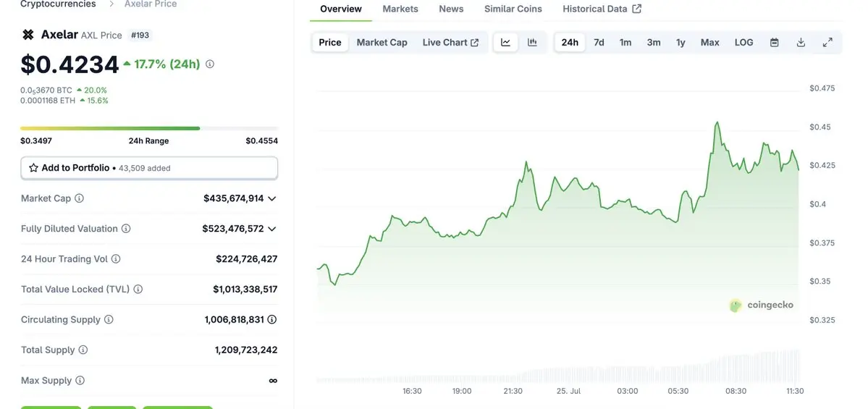Image resolution: width=868 pixels, height=409 pixels.
Task: Click info icon beside Total Value Locked
Action: [x=138, y=289]
